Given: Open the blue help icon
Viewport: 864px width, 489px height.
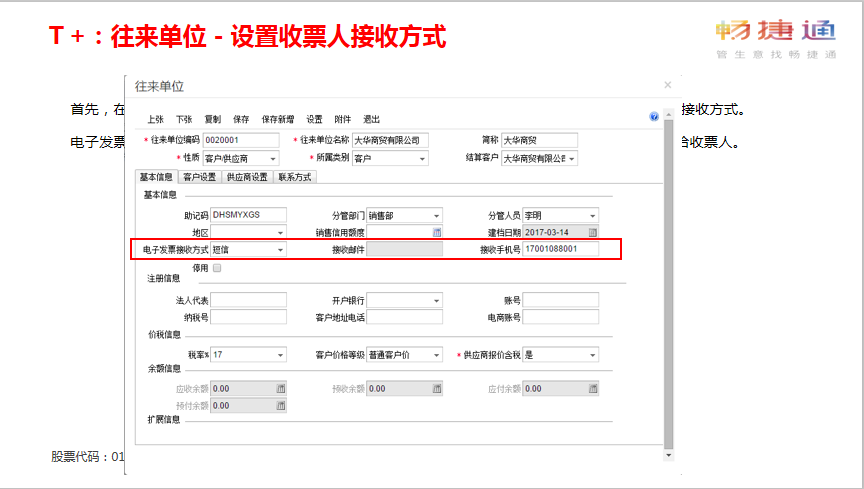Looking at the screenshot, I should click(654, 116).
